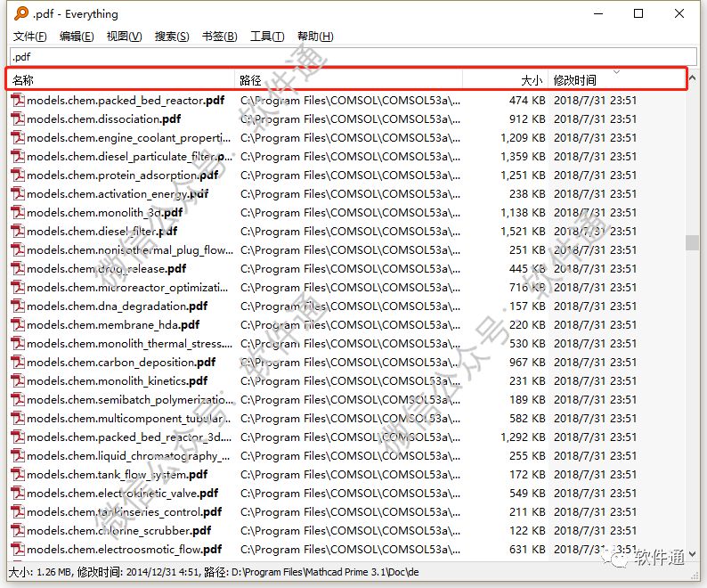Select file models.chem.microreactor_optimizati...
Image resolution: width=707 pixels, height=588 pixels.
127,287
